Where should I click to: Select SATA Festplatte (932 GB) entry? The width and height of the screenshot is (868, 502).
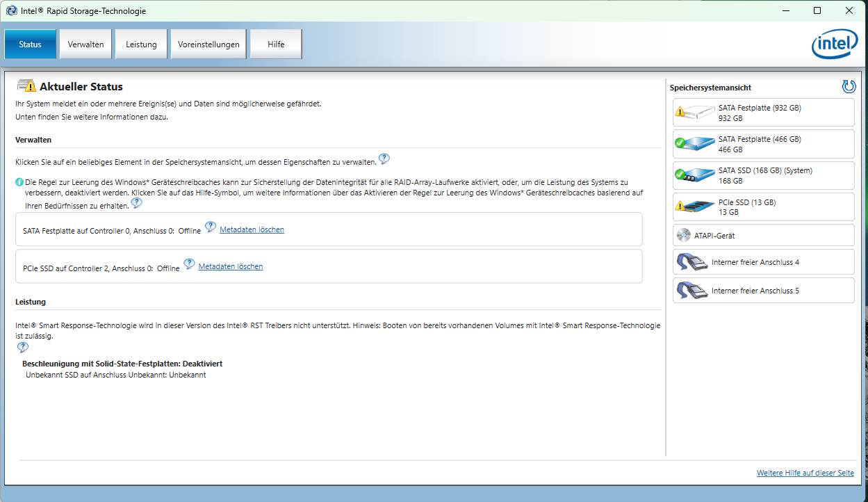click(x=763, y=113)
